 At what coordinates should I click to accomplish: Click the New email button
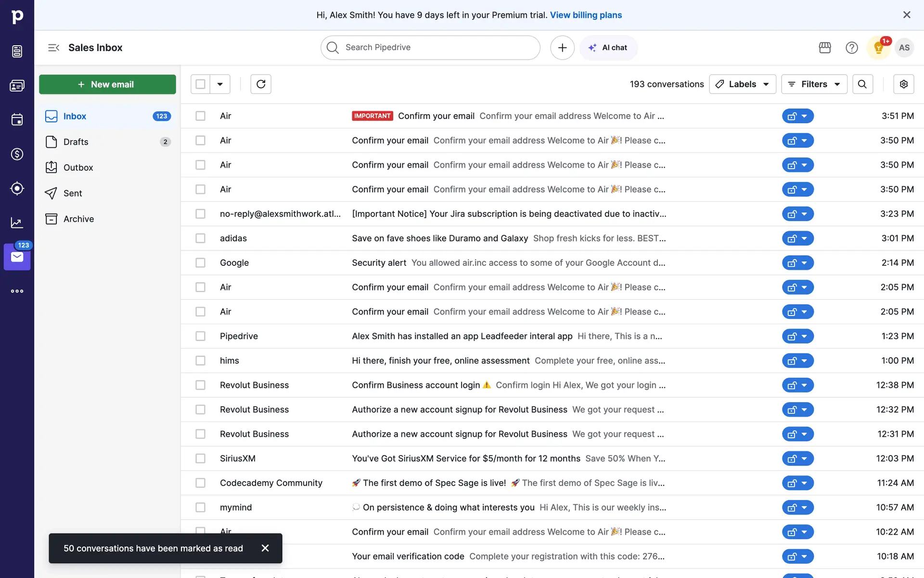coord(107,84)
